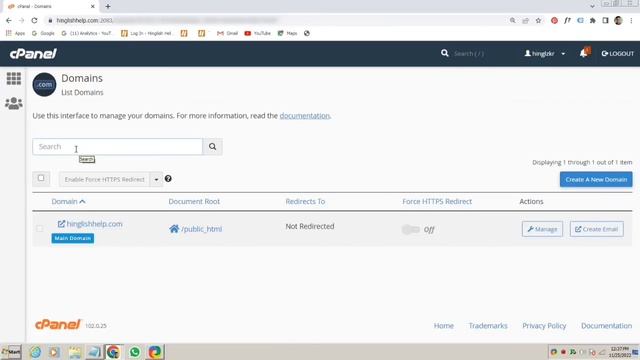Viewport: 640px width, 360px height.
Task: Click the magnifier search button beside the domain search
Action: click(212, 147)
